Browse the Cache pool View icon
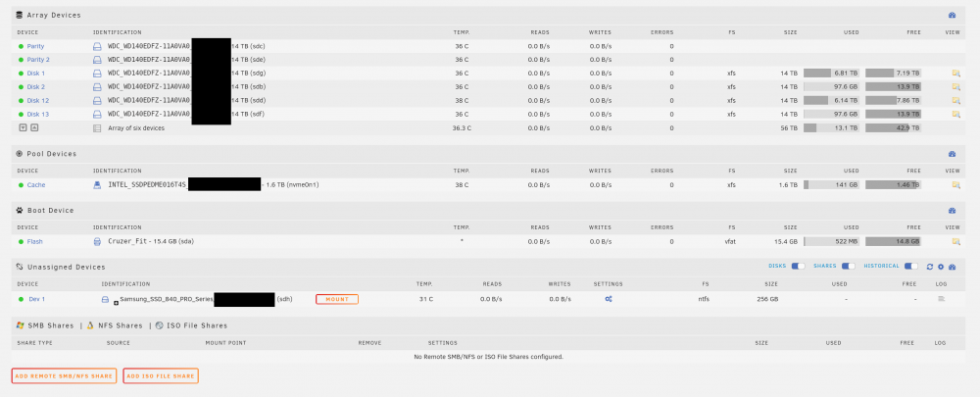 coord(955,185)
